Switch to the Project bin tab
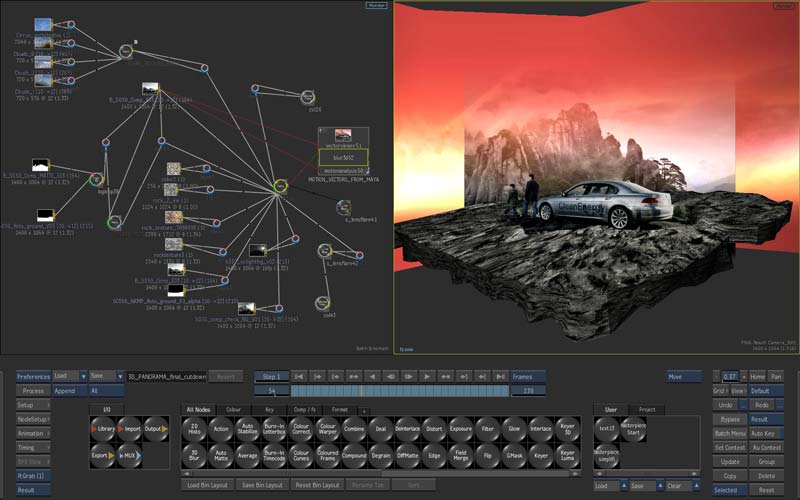Viewport: 800px width, 500px height. pos(646,410)
